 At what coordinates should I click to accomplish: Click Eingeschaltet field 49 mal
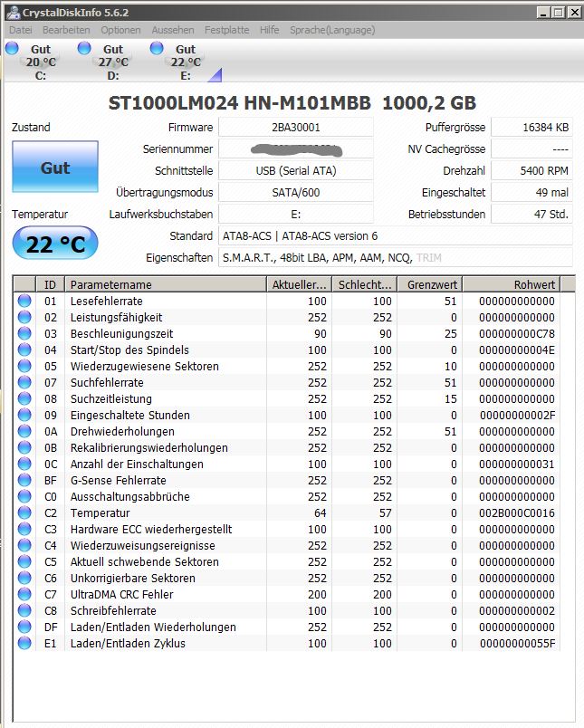pos(531,192)
